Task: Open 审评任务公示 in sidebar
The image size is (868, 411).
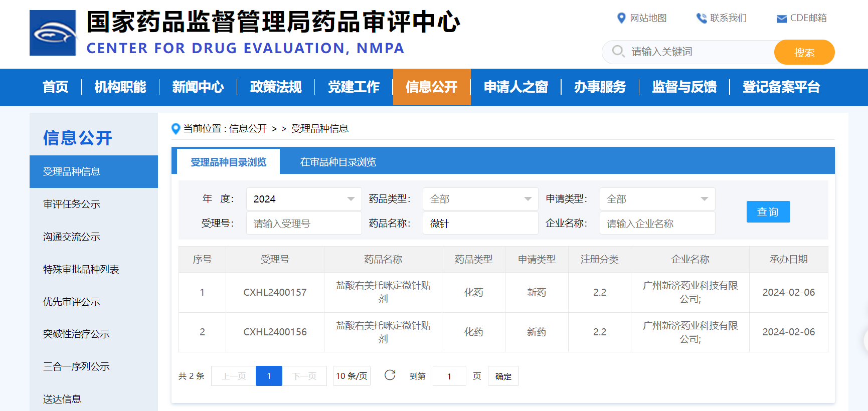Action: pos(94,204)
